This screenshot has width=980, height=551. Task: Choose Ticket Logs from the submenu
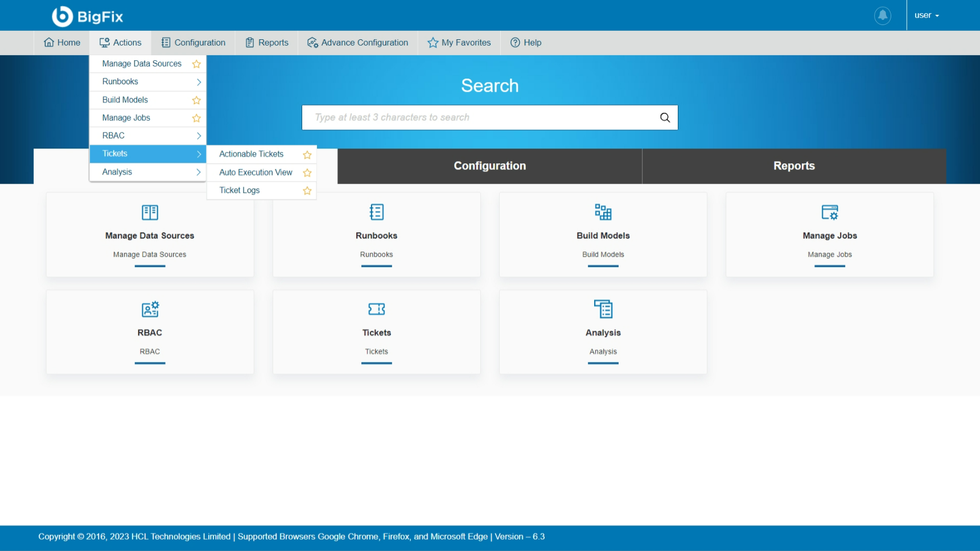240,190
